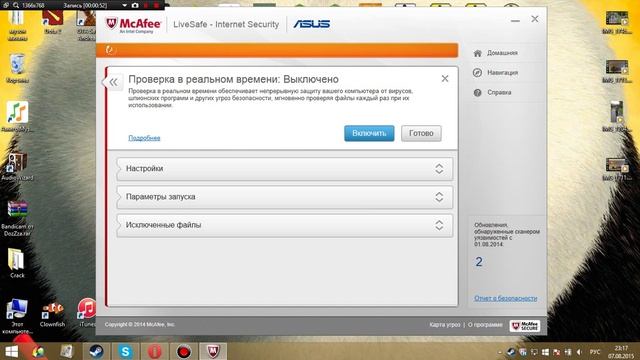The height and width of the screenshot is (360, 640).
Task: Expand the Параметры запуска section
Action: [x=284, y=197]
